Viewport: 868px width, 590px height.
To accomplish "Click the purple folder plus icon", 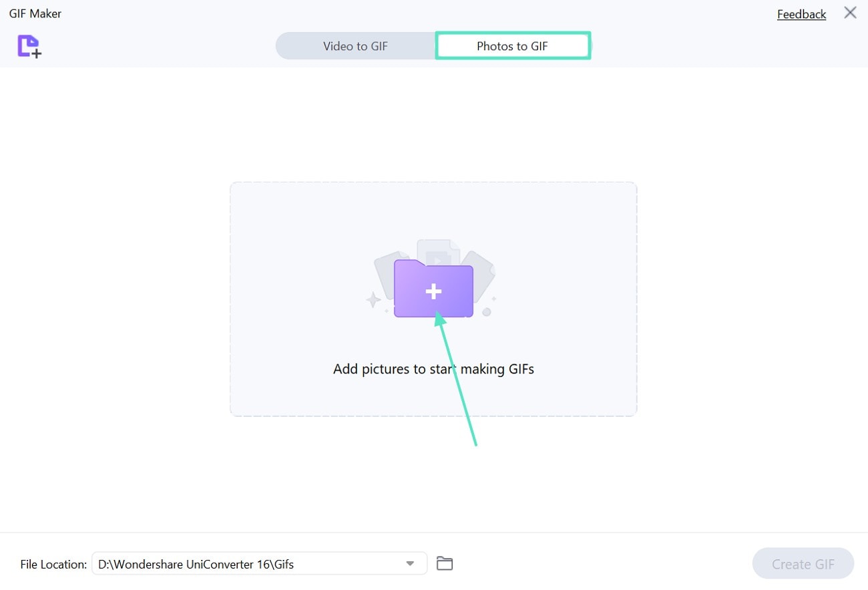I will [433, 289].
